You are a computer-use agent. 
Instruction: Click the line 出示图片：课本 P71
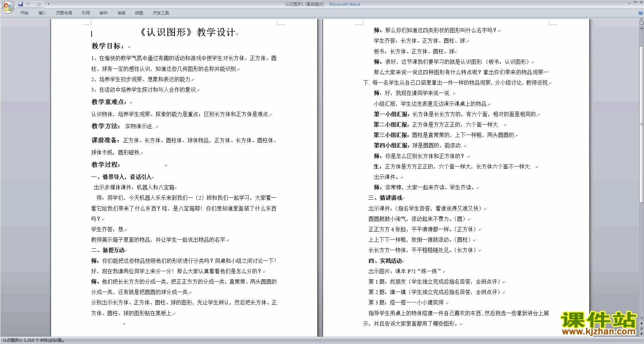405,271
